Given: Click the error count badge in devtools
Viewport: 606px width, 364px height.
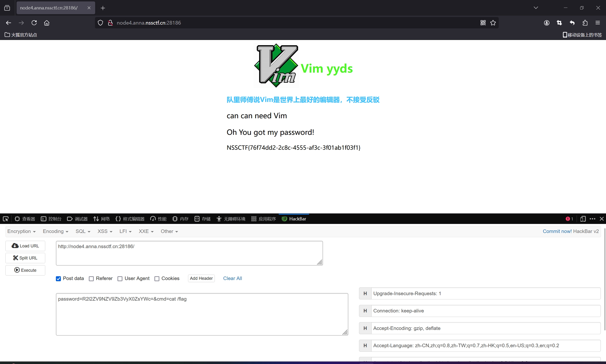Looking at the screenshot, I should [x=569, y=219].
